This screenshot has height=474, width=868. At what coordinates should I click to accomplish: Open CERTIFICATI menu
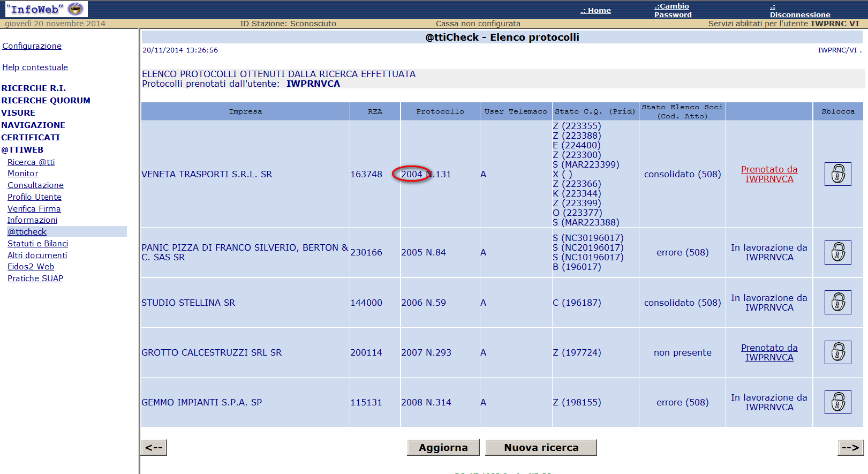coord(31,138)
